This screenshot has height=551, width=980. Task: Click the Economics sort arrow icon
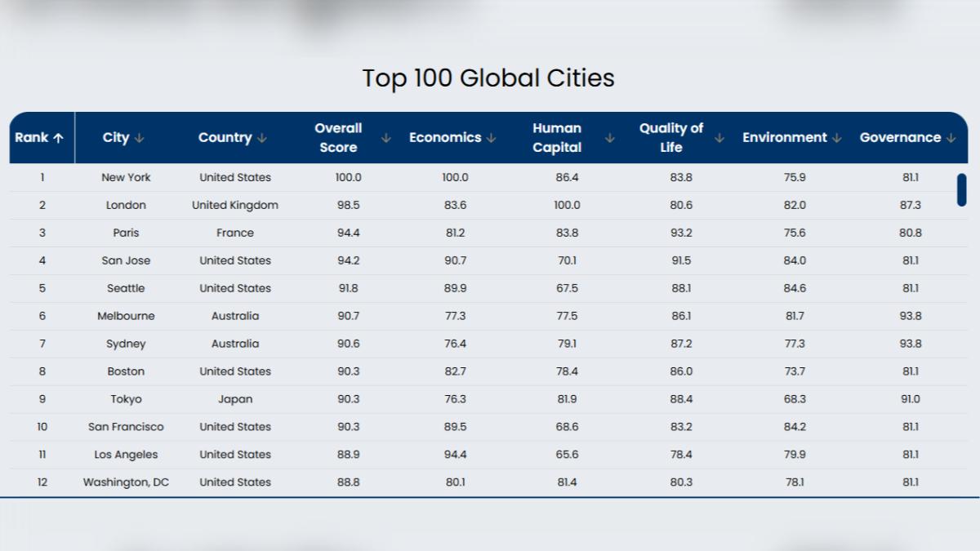click(x=491, y=138)
